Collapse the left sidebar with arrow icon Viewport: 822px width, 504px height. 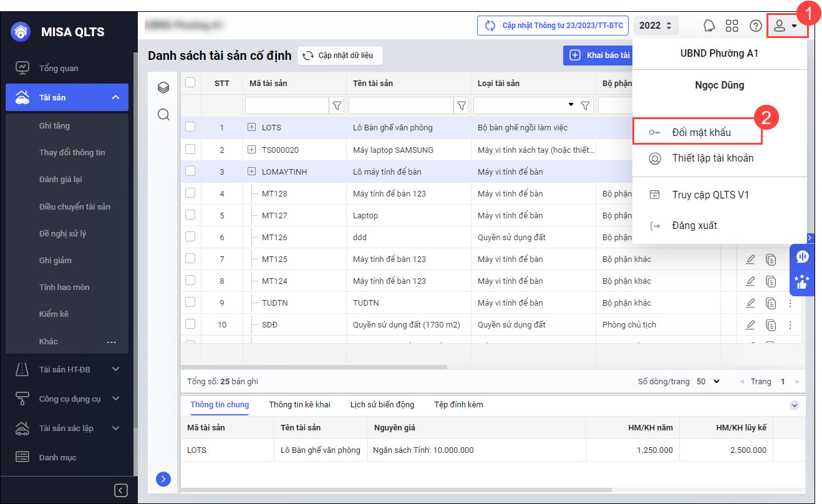tap(121, 490)
